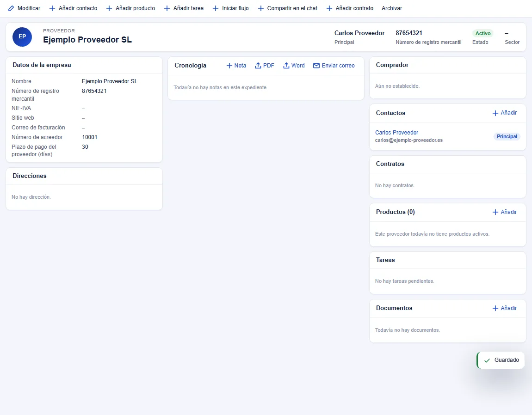Choose Añadir contrato in toolbar
This screenshot has width=532, height=415.
[350, 8]
